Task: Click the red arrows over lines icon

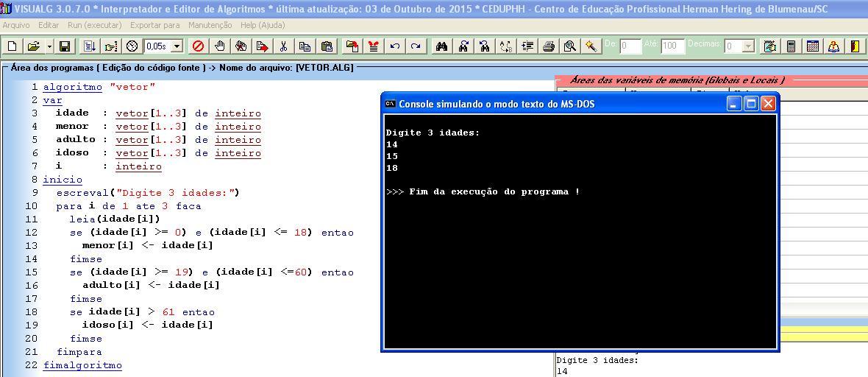Action: [373, 46]
